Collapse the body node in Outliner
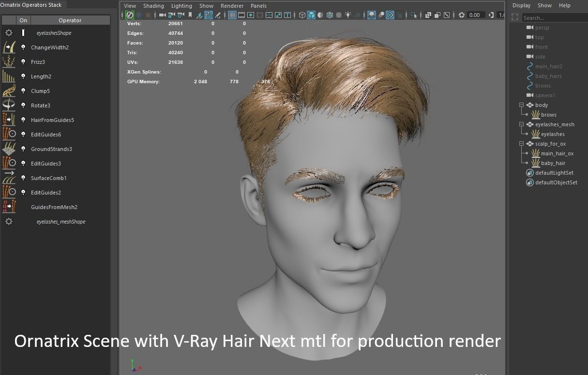The image size is (588, 375). [x=521, y=105]
